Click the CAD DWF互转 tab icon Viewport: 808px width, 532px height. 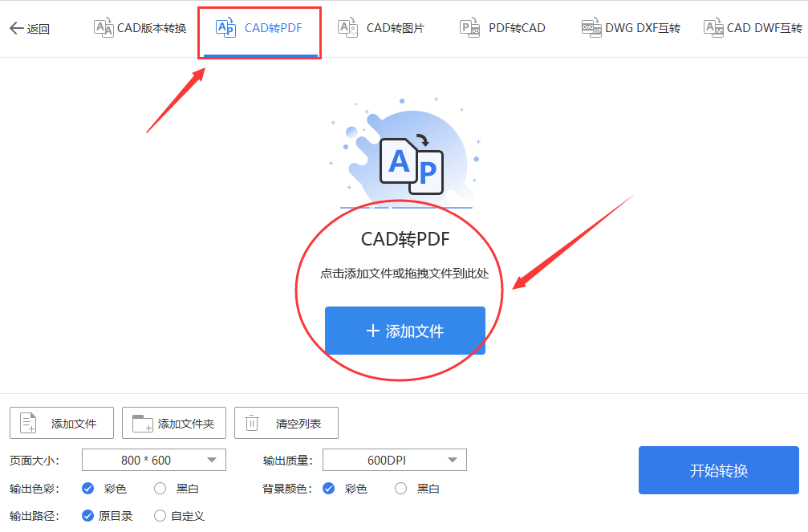click(713, 28)
